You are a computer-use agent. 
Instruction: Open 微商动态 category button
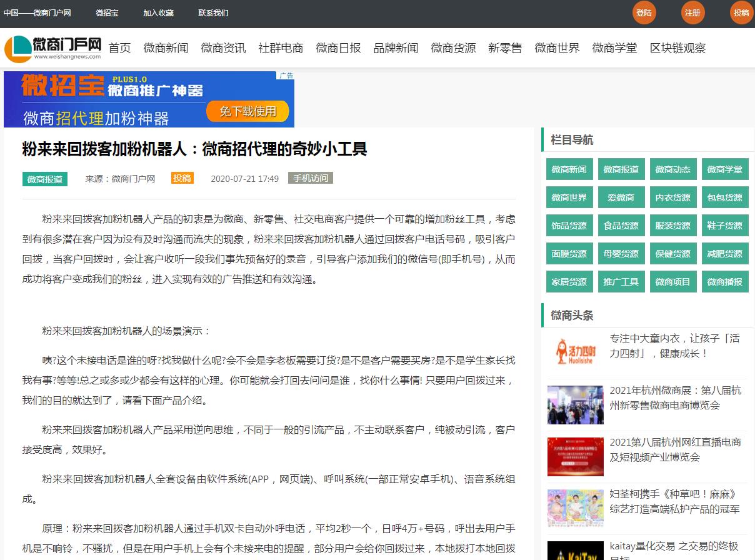point(672,169)
